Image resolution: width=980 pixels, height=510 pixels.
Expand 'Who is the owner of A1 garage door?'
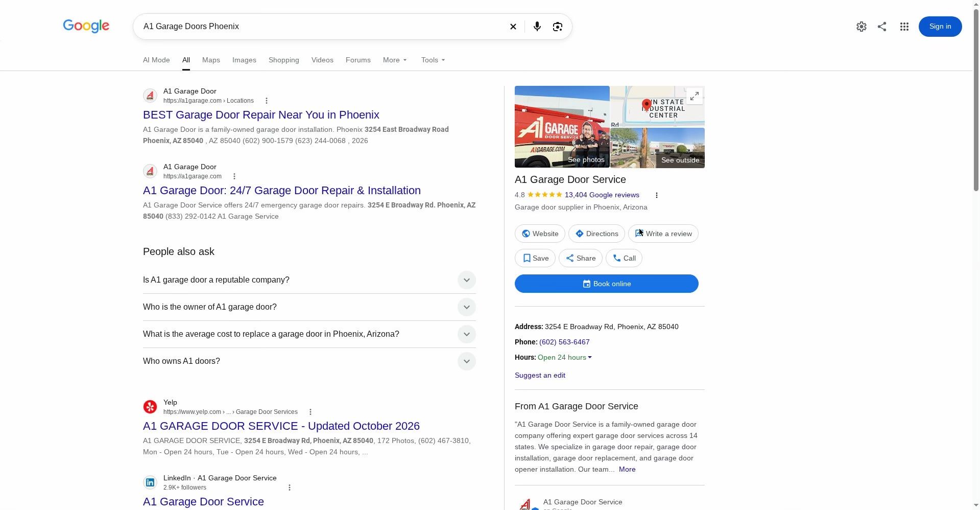(x=309, y=307)
